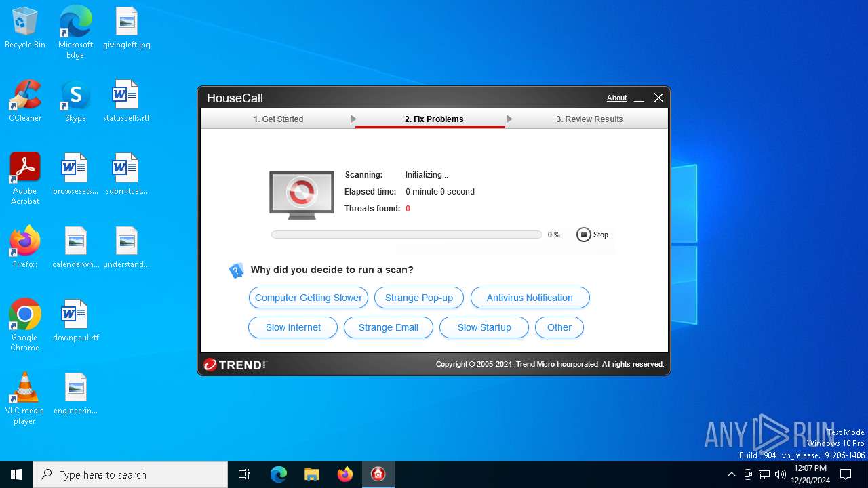Screen dimensions: 868x488
Task: Launch Microsoft Edge from desktop shortcut
Action: click(75, 33)
